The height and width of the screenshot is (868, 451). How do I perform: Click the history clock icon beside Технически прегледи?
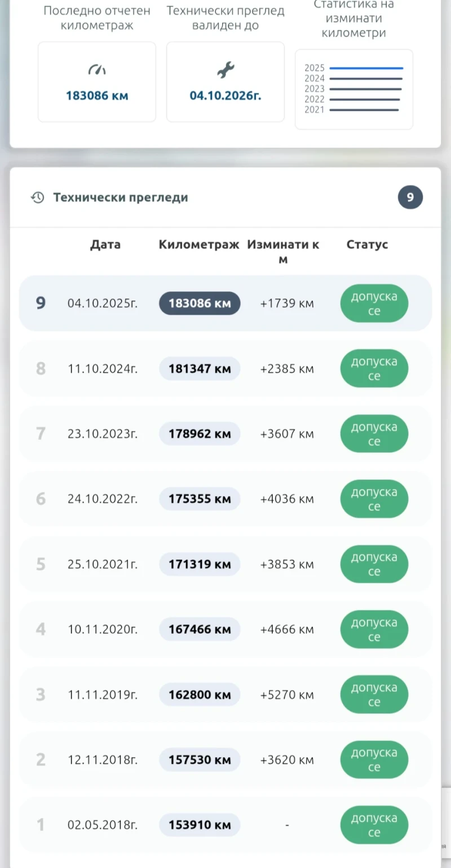(38, 198)
